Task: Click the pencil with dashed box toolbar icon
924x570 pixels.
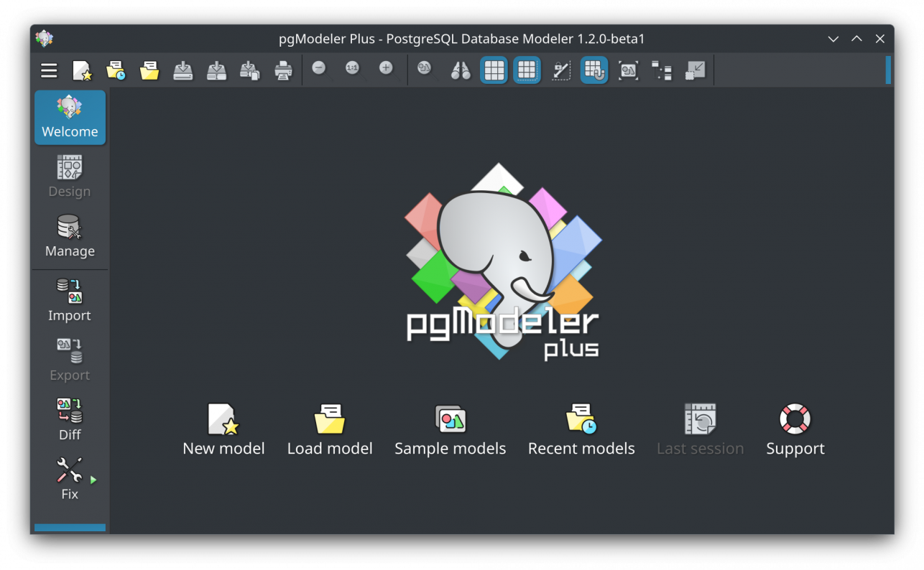Action: pos(560,70)
